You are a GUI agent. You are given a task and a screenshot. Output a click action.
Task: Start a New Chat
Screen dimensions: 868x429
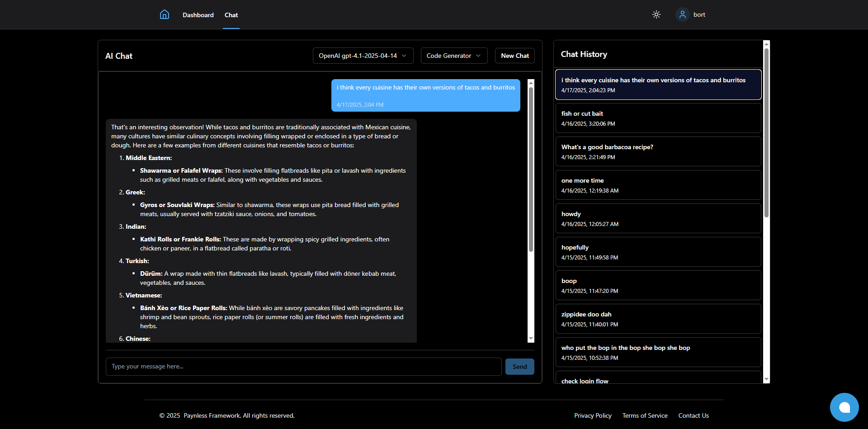pos(514,55)
